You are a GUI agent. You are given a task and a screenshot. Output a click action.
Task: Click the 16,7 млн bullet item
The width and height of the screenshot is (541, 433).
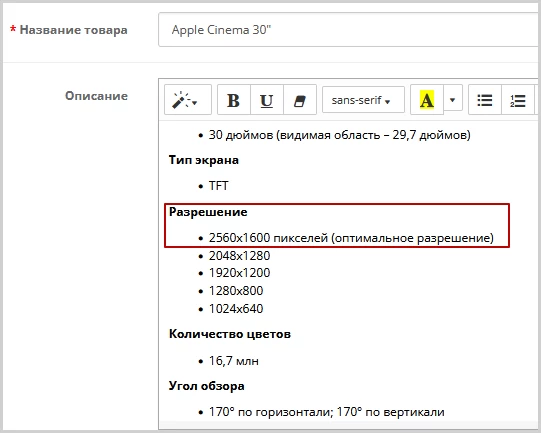[234, 361]
